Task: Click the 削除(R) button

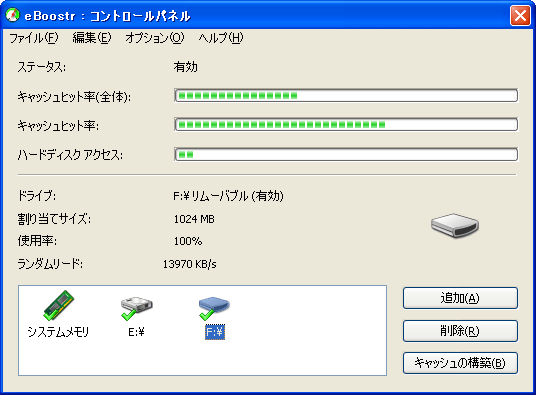Action: [x=460, y=331]
